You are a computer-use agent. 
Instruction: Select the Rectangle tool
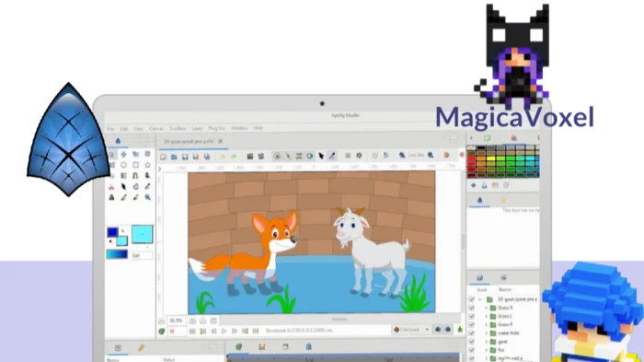(x=135, y=165)
